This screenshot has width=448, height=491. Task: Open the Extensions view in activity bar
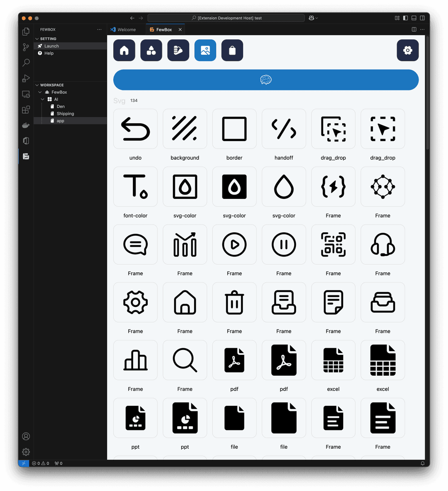click(x=26, y=110)
